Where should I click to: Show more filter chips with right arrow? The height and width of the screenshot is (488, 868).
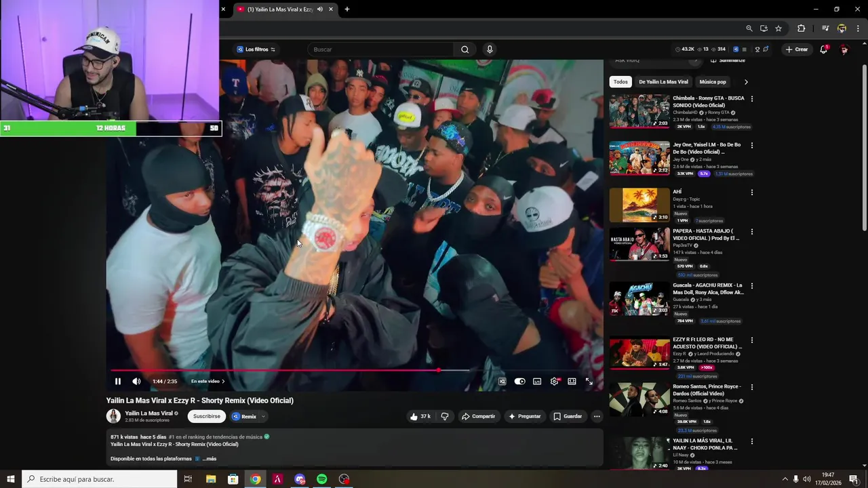(x=746, y=82)
